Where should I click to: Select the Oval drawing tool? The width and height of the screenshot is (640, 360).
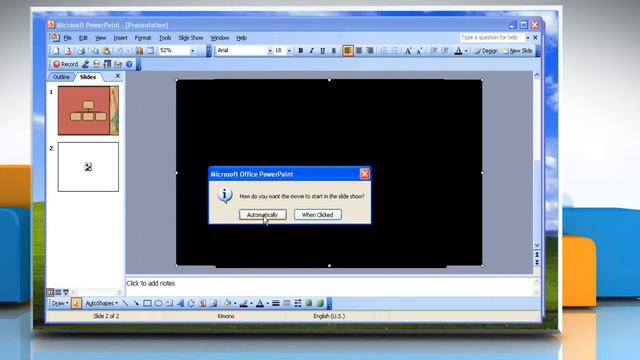point(158,303)
